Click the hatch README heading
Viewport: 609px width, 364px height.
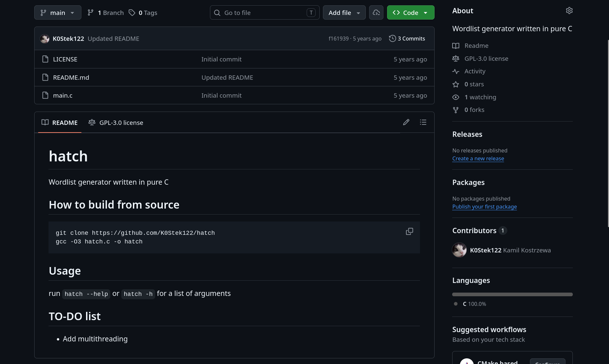[68, 156]
